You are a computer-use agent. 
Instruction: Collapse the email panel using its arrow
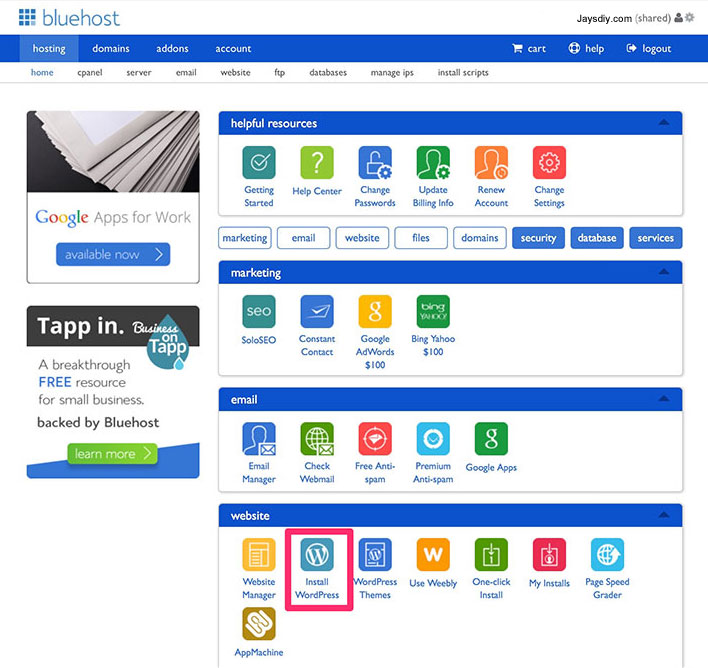(x=663, y=399)
